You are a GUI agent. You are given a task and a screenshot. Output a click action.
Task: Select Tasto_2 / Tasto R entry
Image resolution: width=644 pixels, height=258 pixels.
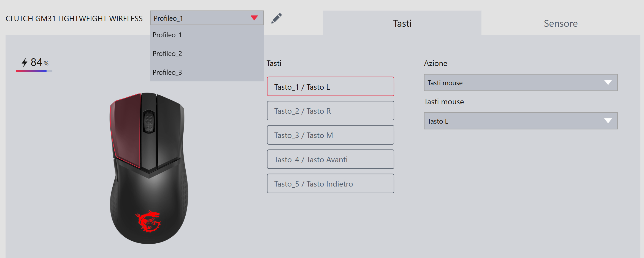click(330, 111)
